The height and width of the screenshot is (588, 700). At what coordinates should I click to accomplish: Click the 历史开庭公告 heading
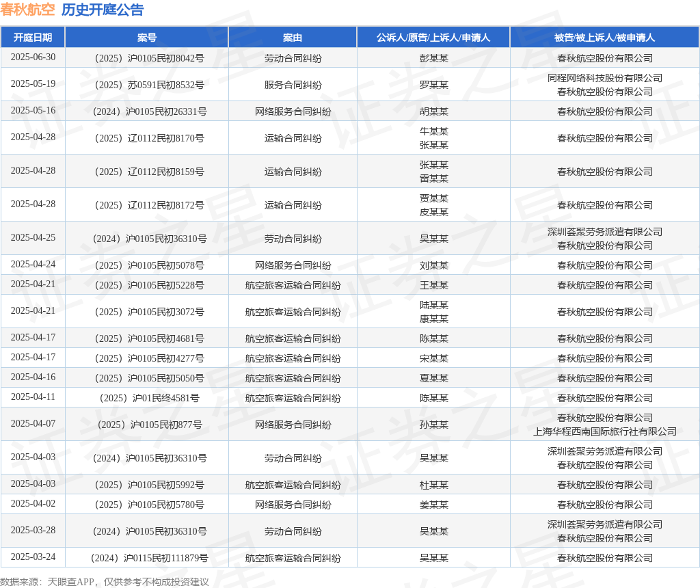(x=103, y=10)
